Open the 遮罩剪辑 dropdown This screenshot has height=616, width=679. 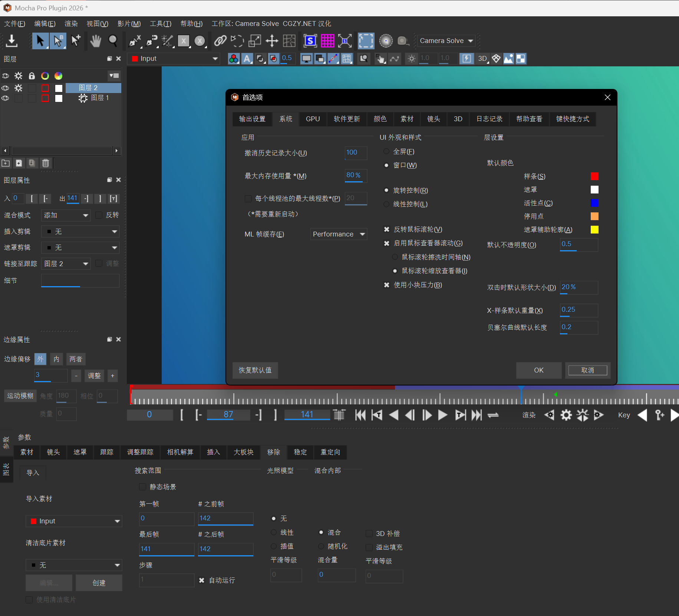click(x=80, y=248)
